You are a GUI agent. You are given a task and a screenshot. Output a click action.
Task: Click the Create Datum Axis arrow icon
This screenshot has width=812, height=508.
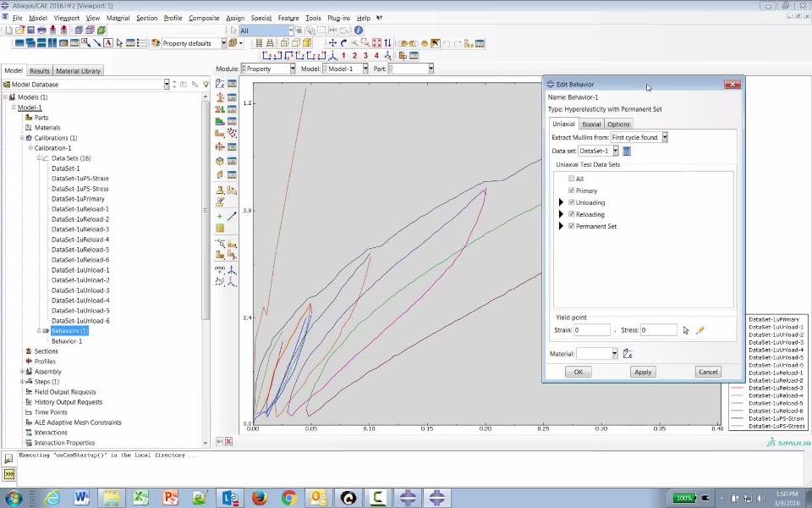(x=232, y=216)
